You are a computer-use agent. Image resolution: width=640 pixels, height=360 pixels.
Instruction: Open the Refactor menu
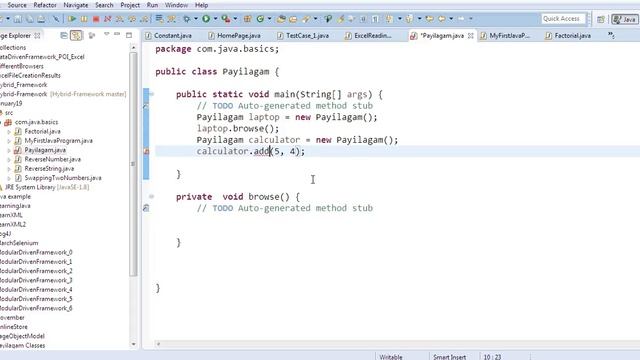(x=45, y=5)
